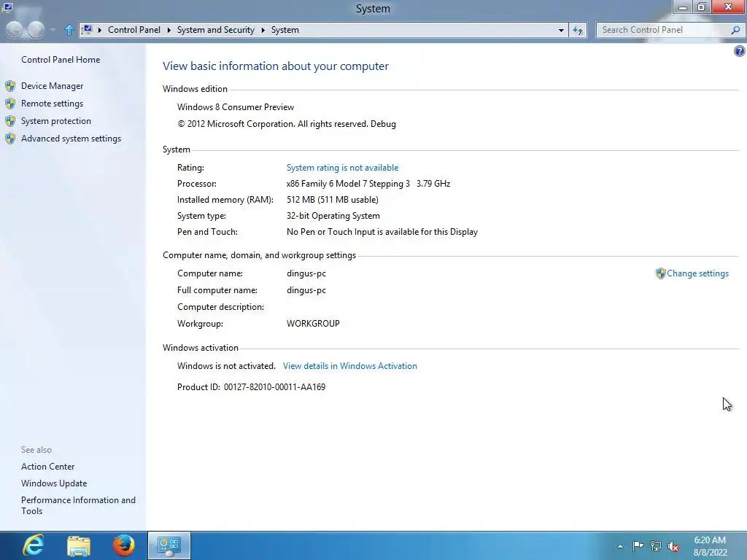Go to Control Panel Home
Viewport: 747px width, 560px height.
click(61, 60)
